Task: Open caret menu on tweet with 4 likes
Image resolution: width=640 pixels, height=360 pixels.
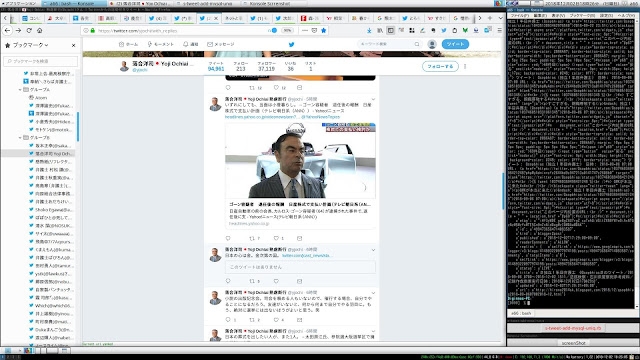Action: click(373, 293)
